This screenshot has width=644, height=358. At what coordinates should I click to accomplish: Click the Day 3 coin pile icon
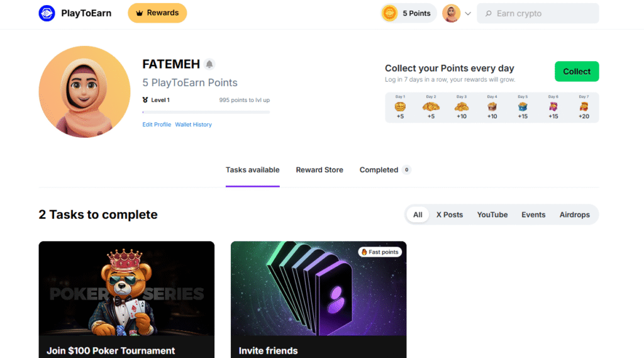(x=461, y=106)
